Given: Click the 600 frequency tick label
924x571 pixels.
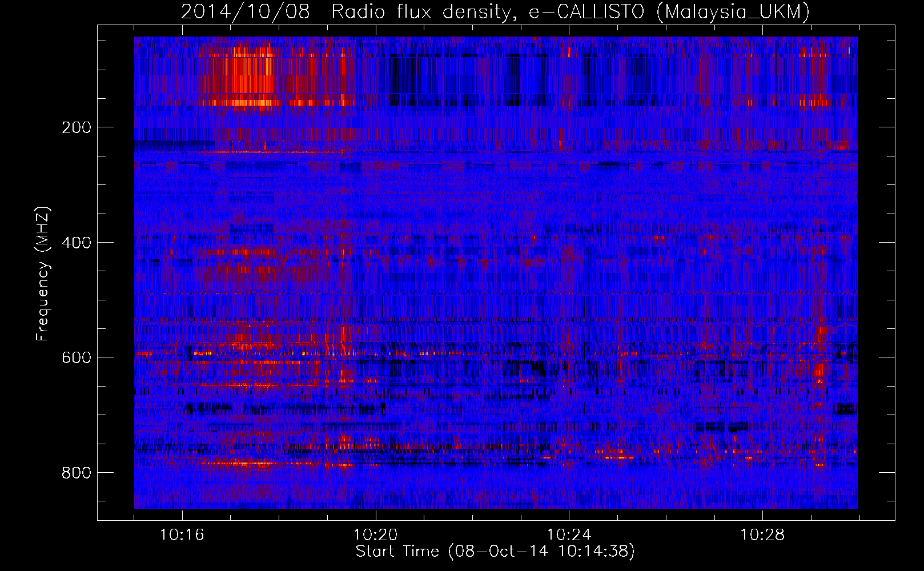Looking at the screenshot, I should pos(76,357).
